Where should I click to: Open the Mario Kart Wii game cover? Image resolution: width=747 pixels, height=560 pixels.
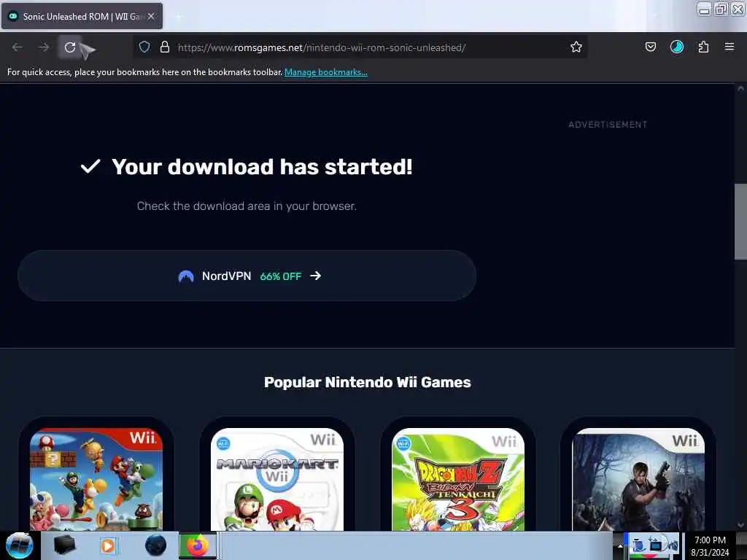coord(276,479)
